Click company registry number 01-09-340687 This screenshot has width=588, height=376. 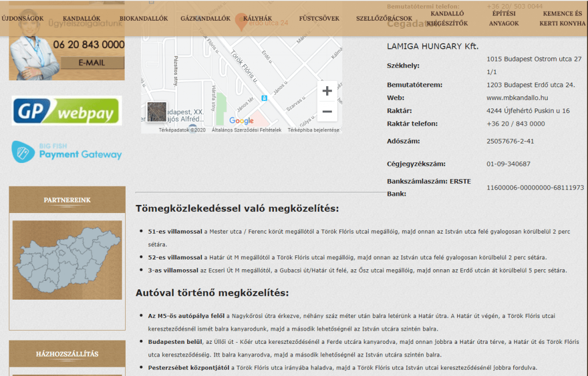(508, 164)
